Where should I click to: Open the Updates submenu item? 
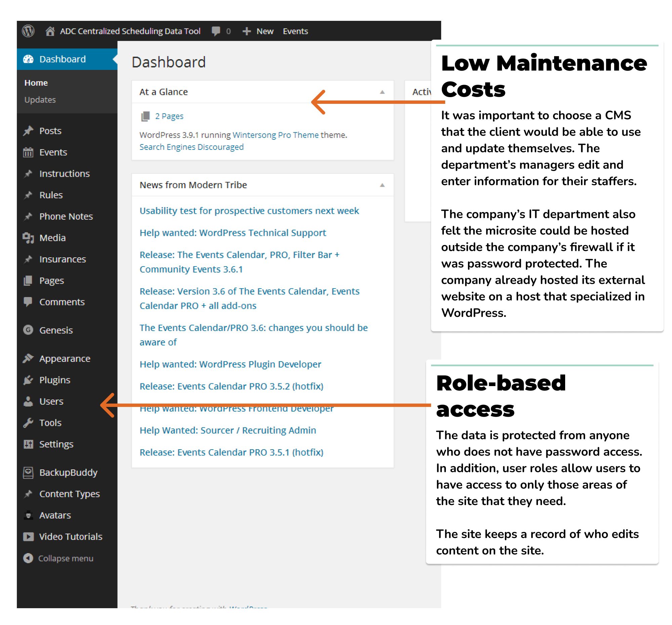(x=40, y=100)
